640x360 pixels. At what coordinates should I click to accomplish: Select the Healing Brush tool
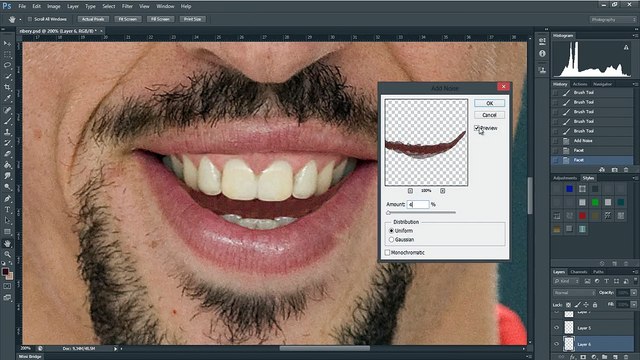(7, 110)
